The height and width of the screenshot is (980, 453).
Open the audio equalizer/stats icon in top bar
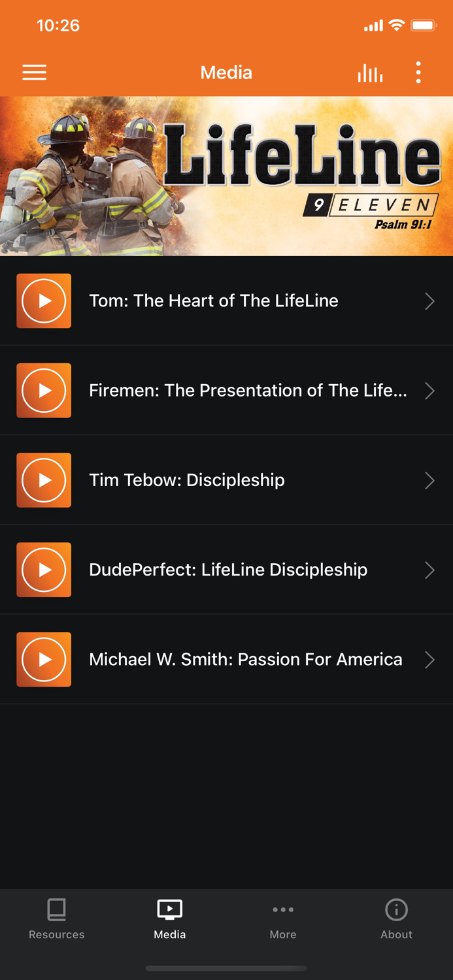(x=370, y=73)
